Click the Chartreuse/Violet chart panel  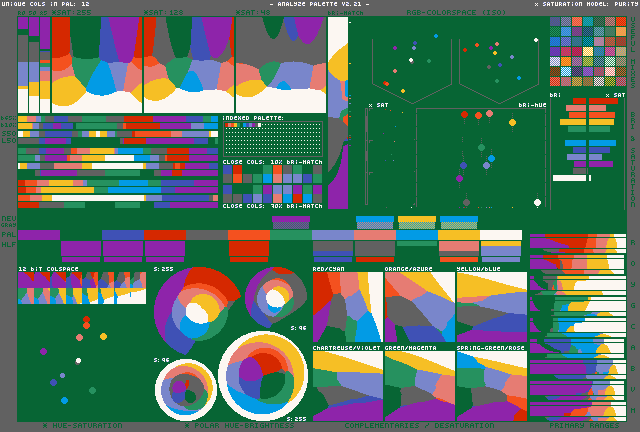pos(347,385)
